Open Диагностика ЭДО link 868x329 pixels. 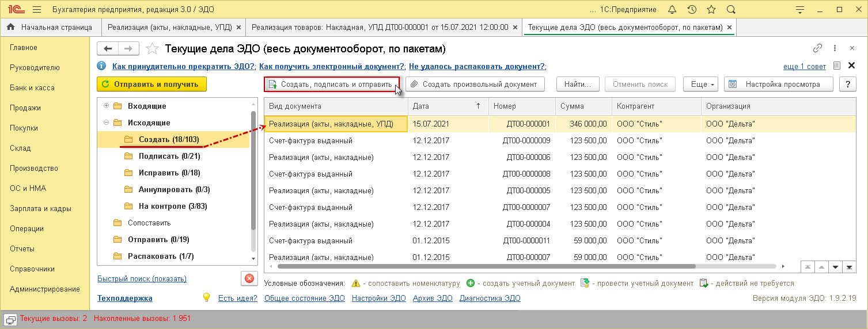click(x=490, y=298)
